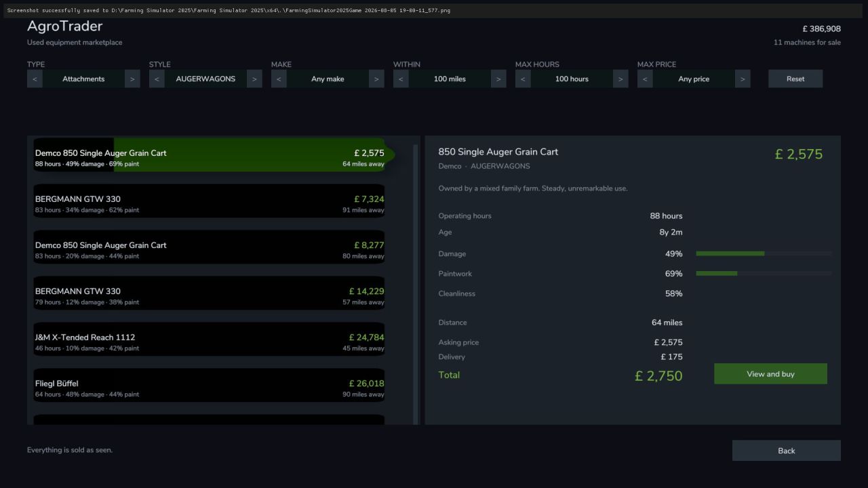
Task: Click Any make filter value
Action: pos(328,79)
